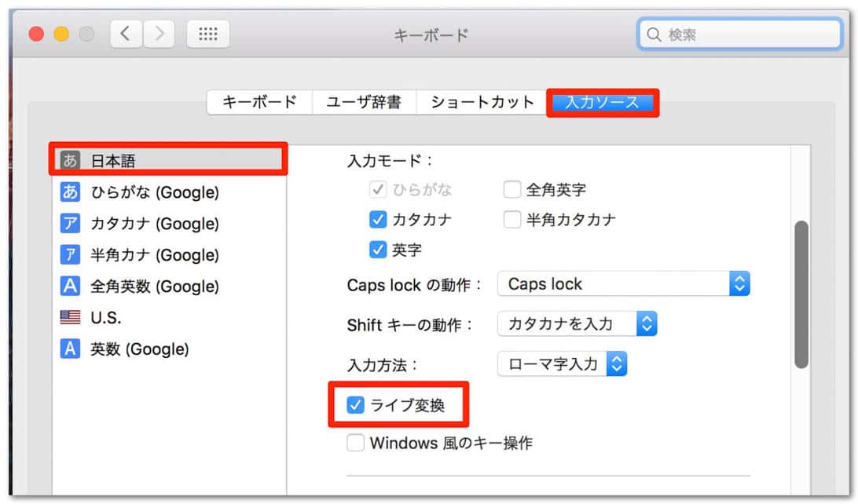The image size is (858, 504).
Task: Click the 英数 (Google) icon
Action: coord(70,349)
